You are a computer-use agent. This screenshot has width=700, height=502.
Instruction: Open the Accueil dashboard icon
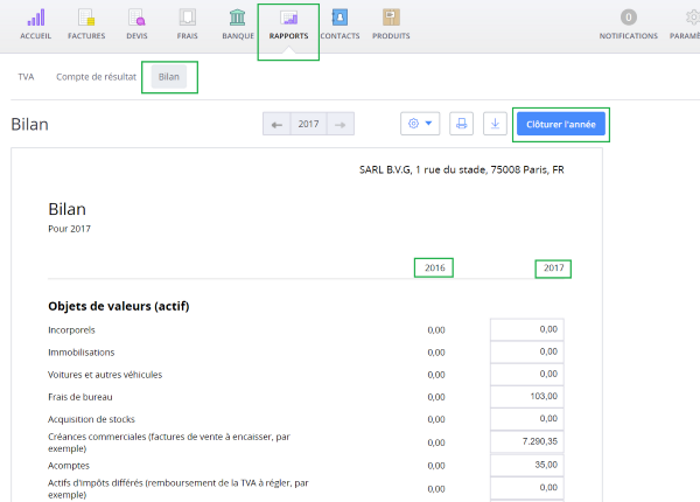[36, 19]
